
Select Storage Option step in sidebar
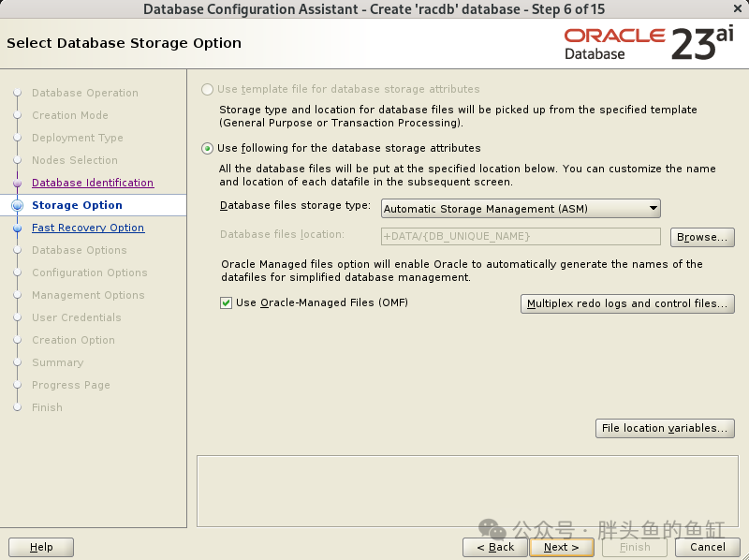[77, 205]
